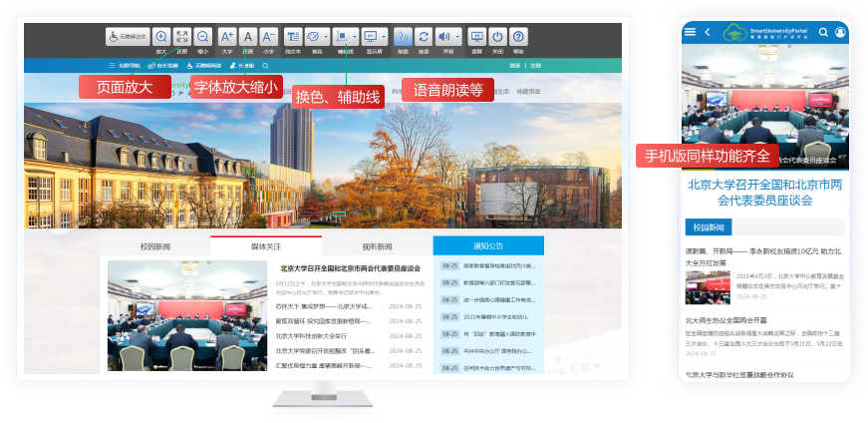Open the 北京大学召开全国和北京市两会代表委员座谈会 headline on desktop
868x423 pixels.
click(x=350, y=268)
